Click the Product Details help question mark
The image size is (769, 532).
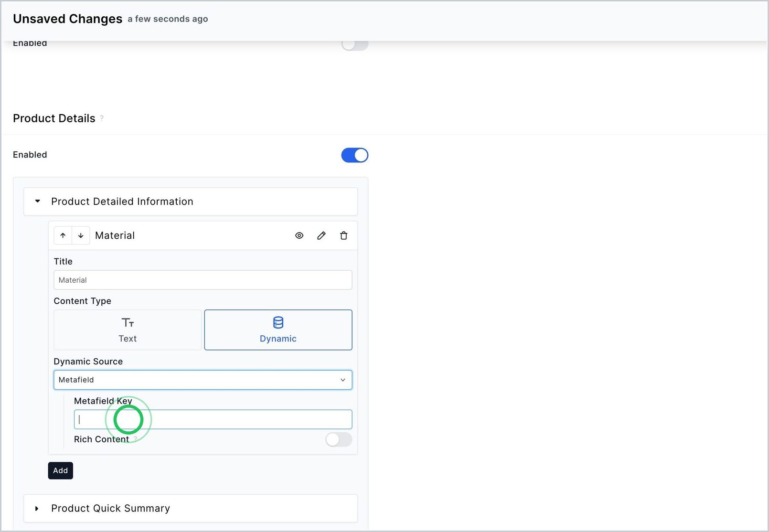102,118
